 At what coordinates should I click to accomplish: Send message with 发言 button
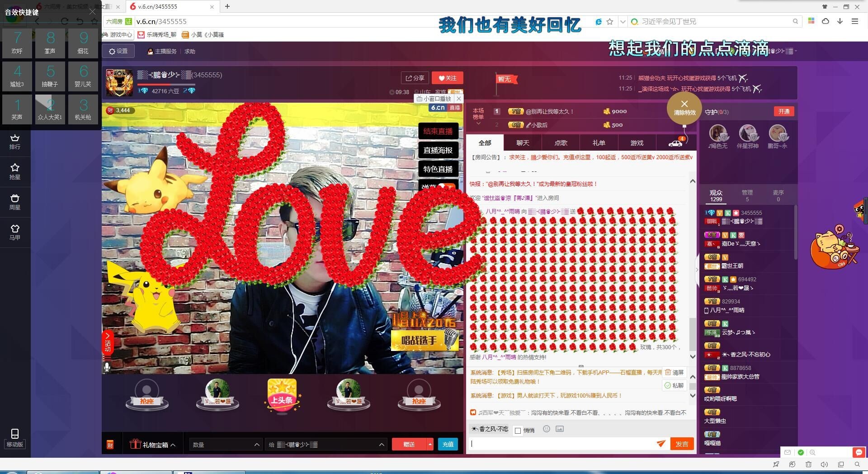click(x=682, y=444)
